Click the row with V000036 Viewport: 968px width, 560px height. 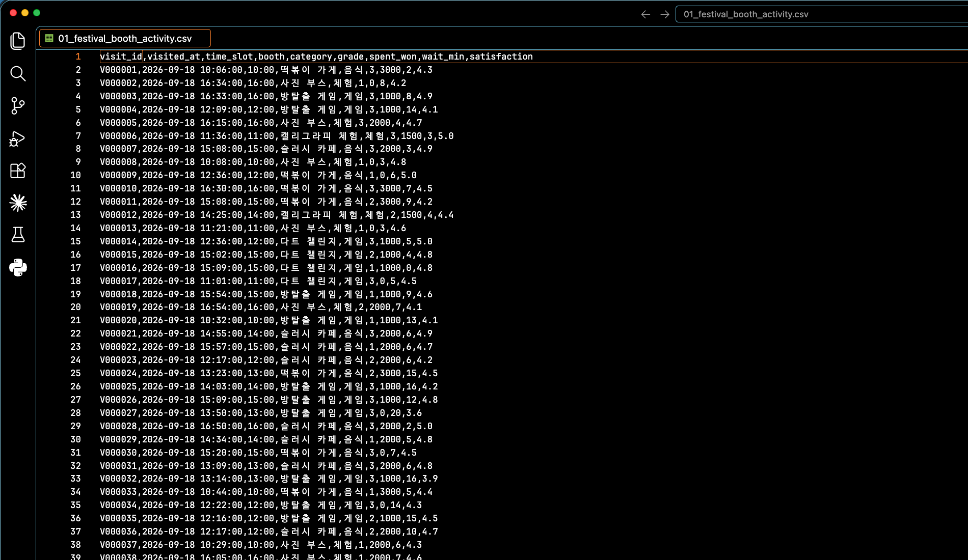coord(268,531)
